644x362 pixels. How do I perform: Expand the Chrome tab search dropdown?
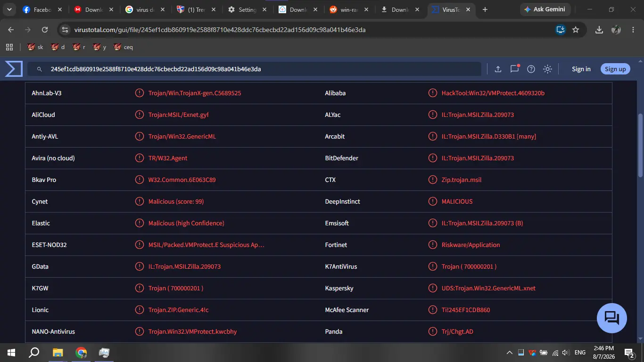(9, 9)
